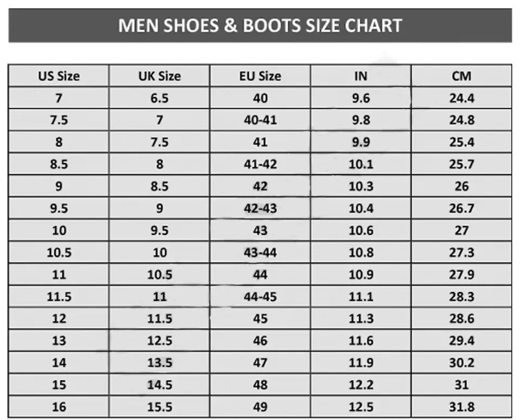Screen dimensions: 520x420
Task: Select the 31.8 CM value
Action: tap(461, 406)
